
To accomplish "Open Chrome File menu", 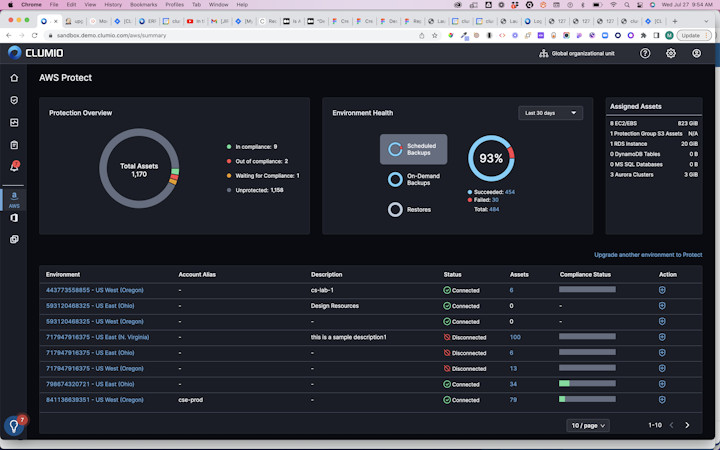I will click(54, 5).
